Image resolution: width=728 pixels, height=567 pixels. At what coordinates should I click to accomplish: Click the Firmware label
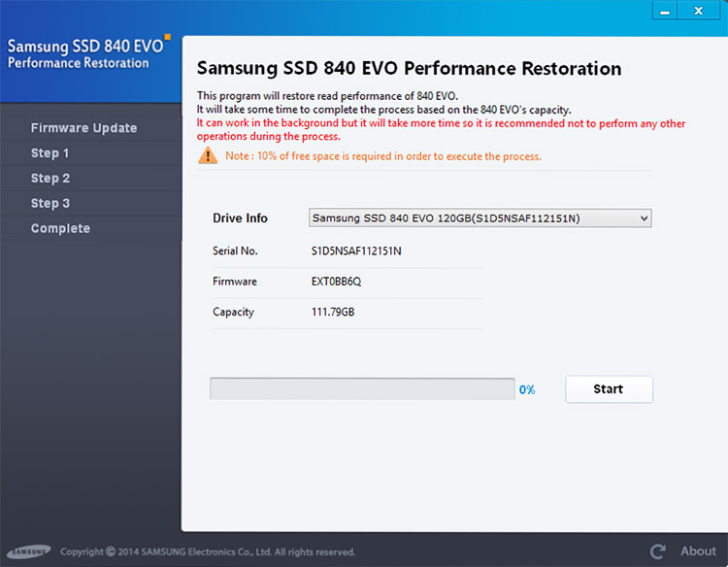[x=235, y=282]
